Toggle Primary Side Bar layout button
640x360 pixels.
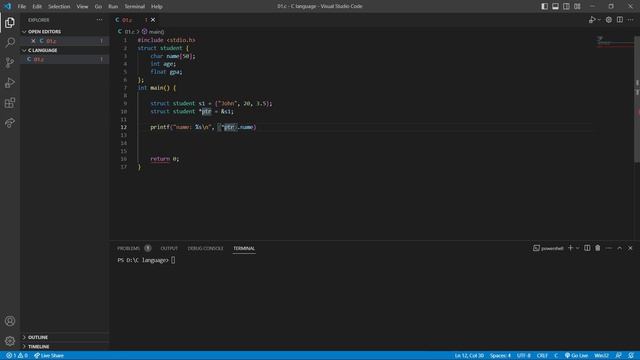[x=544, y=6]
